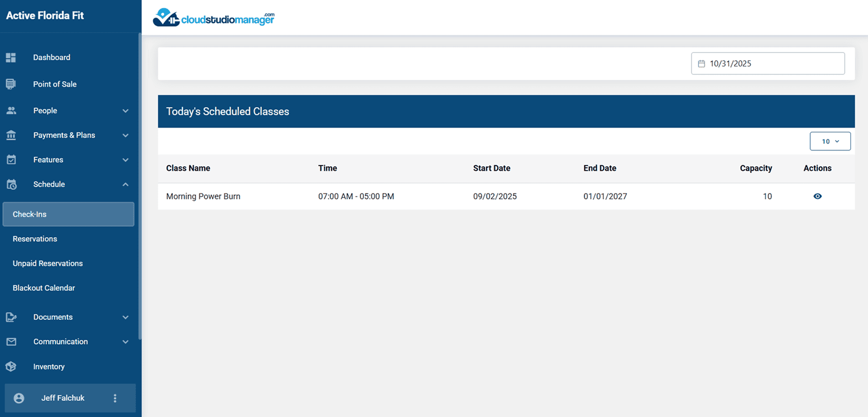The width and height of the screenshot is (868, 417).
Task: Click the Dashboard grid icon
Action: (x=11, y=57)
